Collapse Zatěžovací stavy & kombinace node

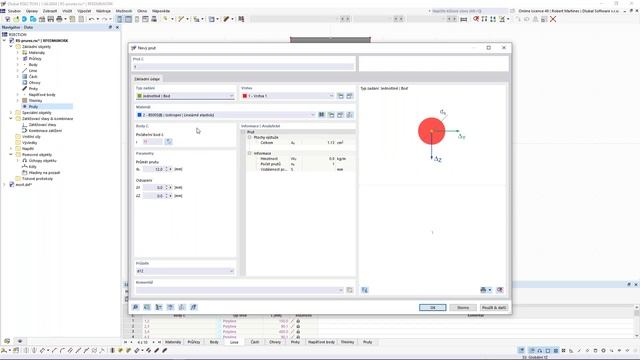tap(11, 119)
